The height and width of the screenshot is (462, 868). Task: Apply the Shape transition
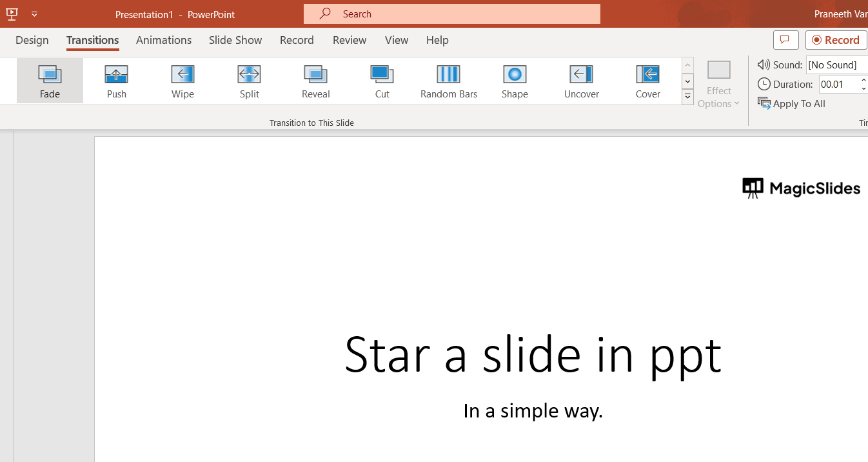point(515,81)
